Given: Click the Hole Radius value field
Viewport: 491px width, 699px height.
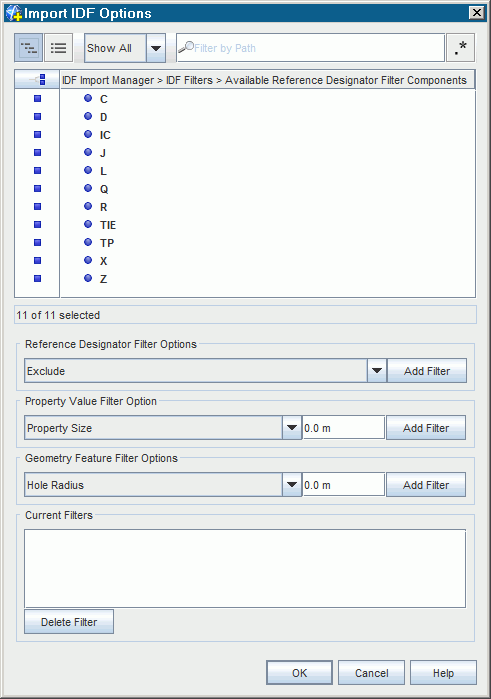Looking at the screenshot, I should 343,485.
